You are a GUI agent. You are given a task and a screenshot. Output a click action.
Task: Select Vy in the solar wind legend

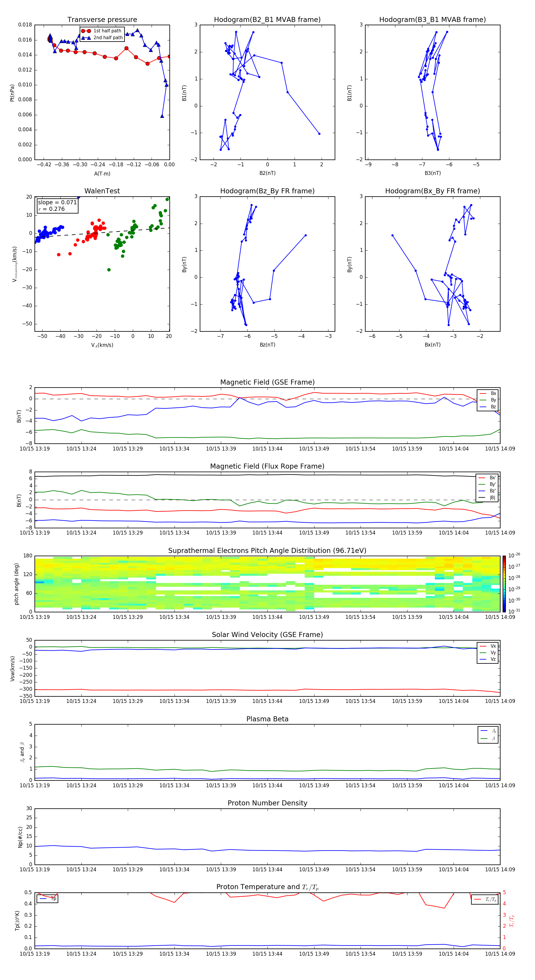488,652
